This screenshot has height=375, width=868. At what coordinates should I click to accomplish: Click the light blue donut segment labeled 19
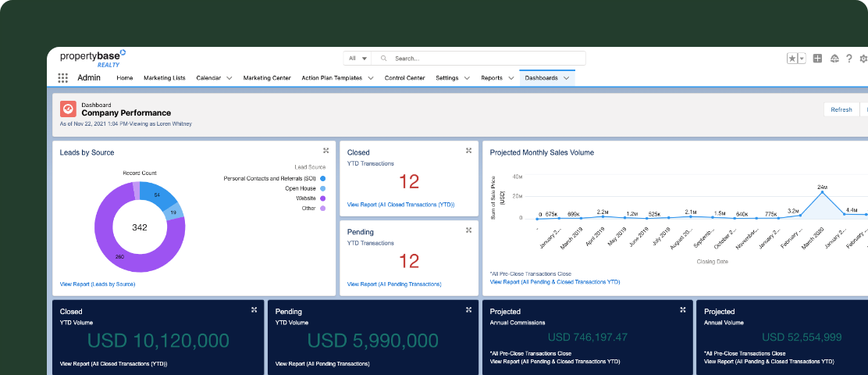point(174,212)
